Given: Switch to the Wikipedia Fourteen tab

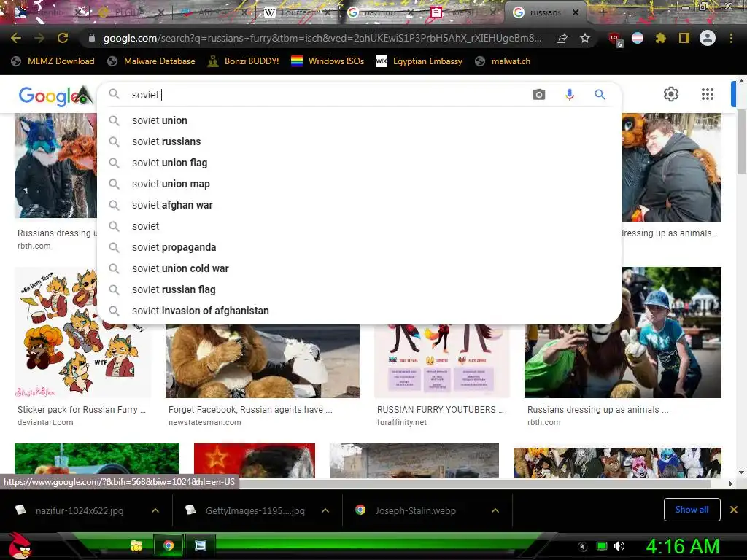Looking at the screenshot, I should [x=298, y=12].
